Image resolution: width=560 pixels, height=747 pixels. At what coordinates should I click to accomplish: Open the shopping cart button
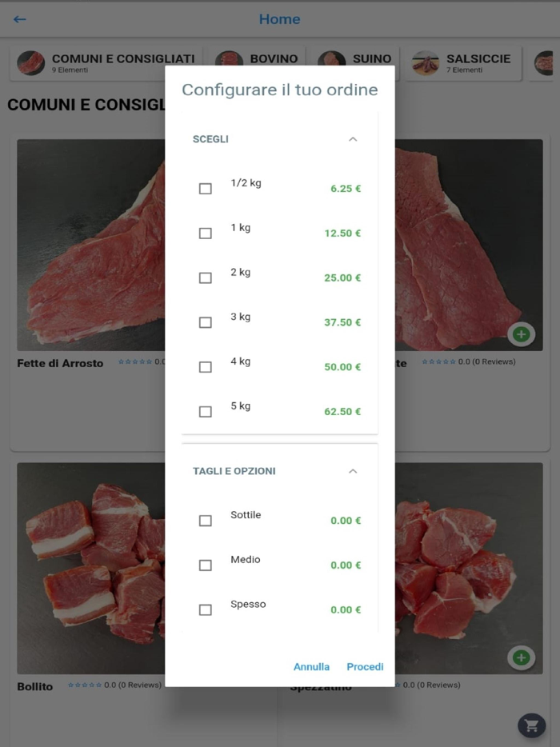pos(530,725)
